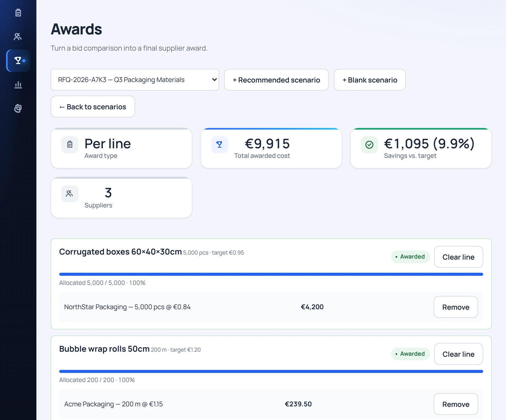This screenshot has height=420, width=506.
Task: Open the suppliers sidebar icon
Action: click(x=18, y=37)
